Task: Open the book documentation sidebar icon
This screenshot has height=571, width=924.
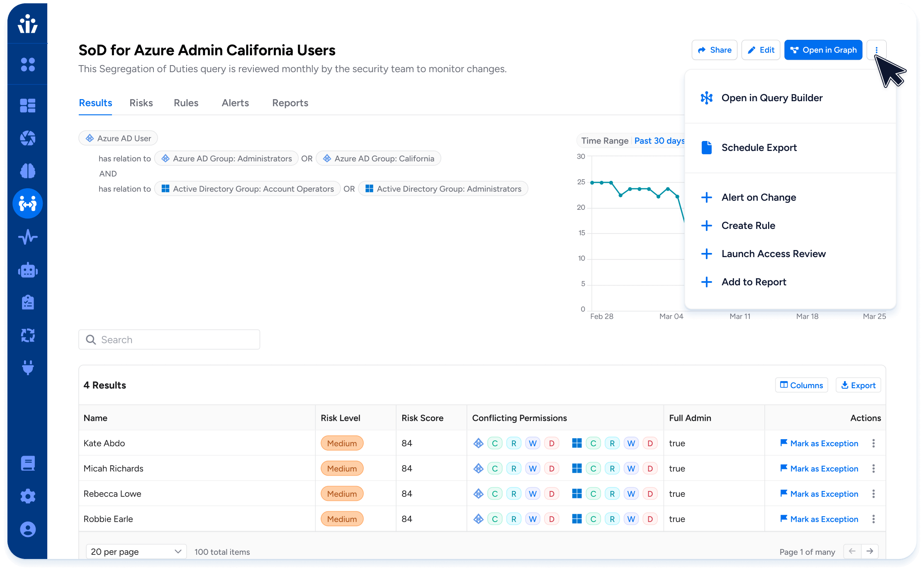Action: pos(27,463)
